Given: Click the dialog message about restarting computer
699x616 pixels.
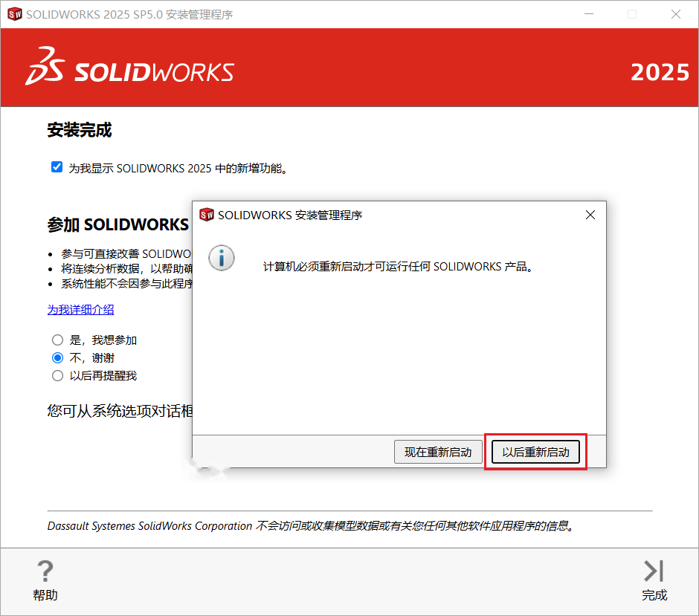Looking at the screenshot, I should (x=398, y=267).
